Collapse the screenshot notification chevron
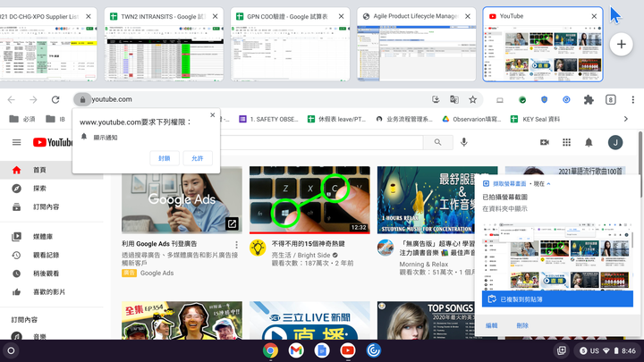Viewport: 644px width, 362px height. coord(548,184)
